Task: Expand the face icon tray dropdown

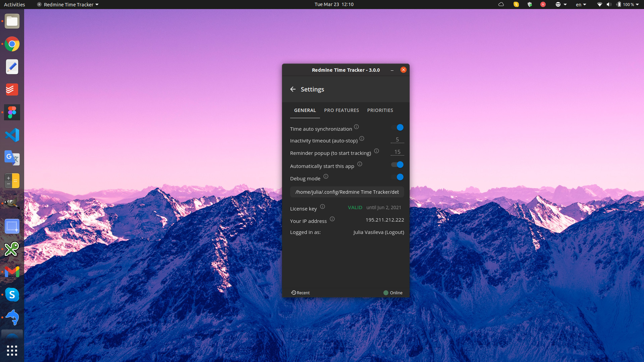Action: pos(561,4)
